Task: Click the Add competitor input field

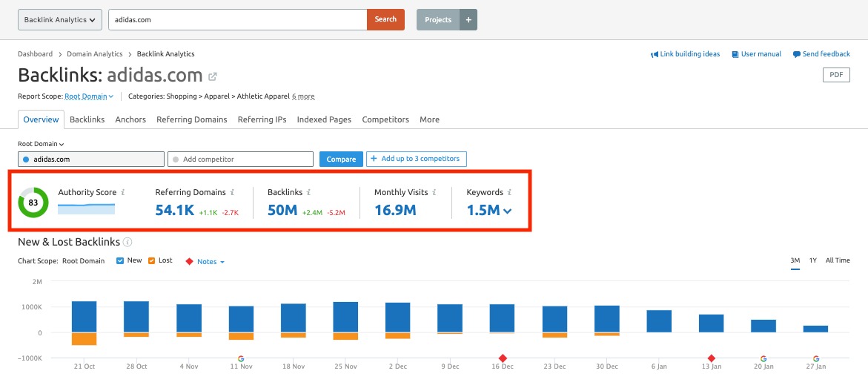Action: [241, 159]
